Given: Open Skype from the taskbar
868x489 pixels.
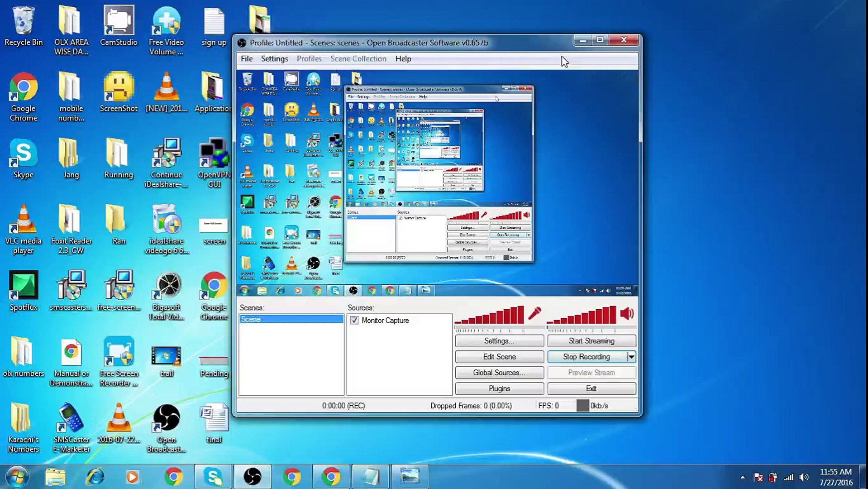Looking at the screenshot, I should click(x=213, y=477).
